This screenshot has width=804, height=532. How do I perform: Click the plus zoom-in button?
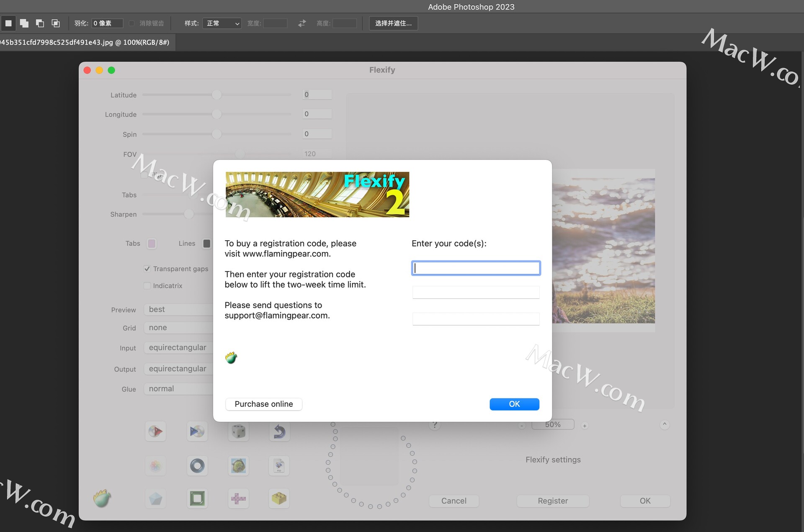(x=585, y=426)
